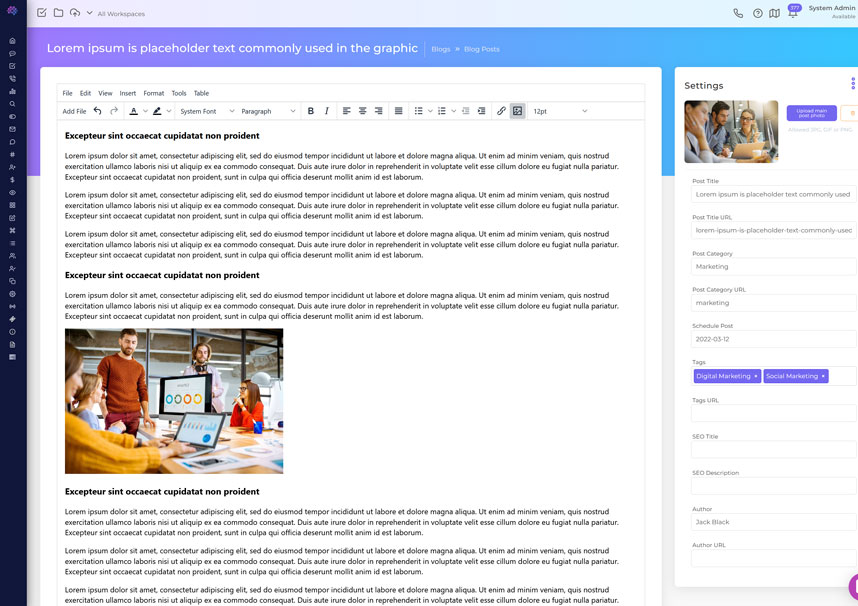Open the Insert menu
858x606 pixels.
pyautogui.click(x=127, y=93)
